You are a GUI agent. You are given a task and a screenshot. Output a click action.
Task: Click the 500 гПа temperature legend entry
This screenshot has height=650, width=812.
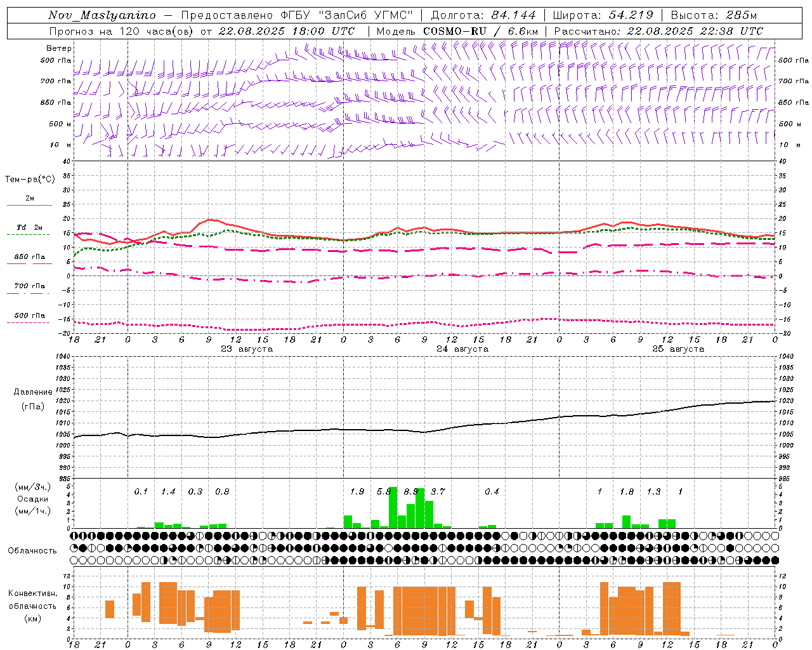pos(30,315)
